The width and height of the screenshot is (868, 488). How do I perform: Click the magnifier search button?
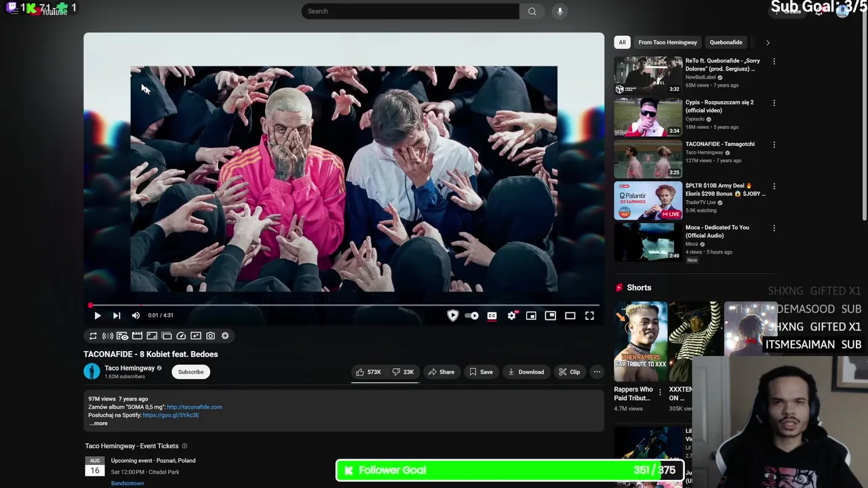point(532,11)
